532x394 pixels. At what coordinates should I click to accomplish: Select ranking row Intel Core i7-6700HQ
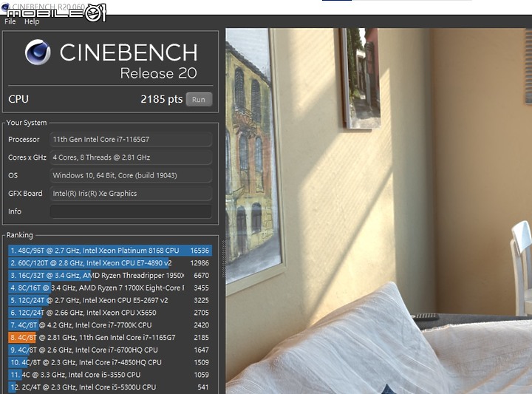click(x=110, y=350)
